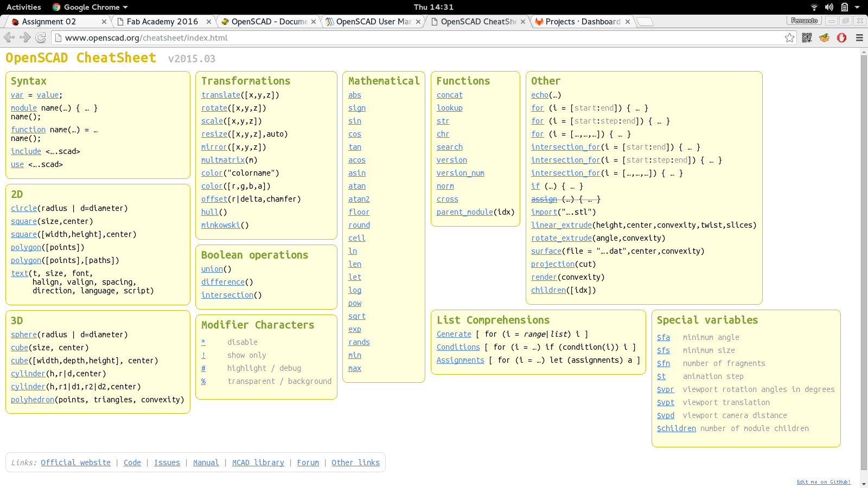
Task: Open Chrome's hamburger menu
Action: pyautogui.click(x=859, y=37)
